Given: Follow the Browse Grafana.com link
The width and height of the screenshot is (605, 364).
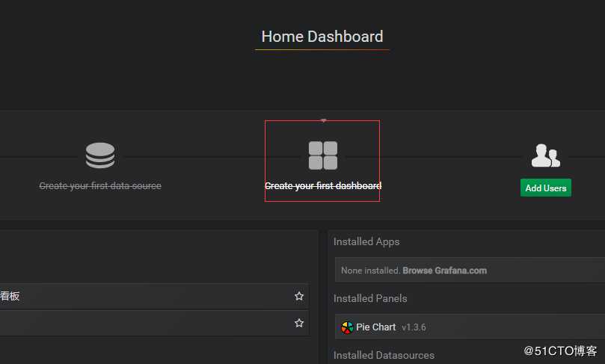Looking at the screenshot, I should 445,271.
